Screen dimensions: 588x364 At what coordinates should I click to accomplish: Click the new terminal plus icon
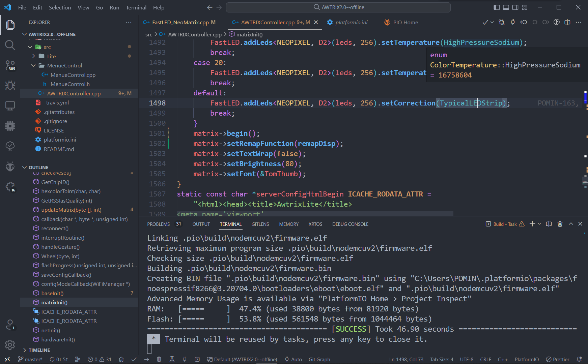click(x=532, y=224)
